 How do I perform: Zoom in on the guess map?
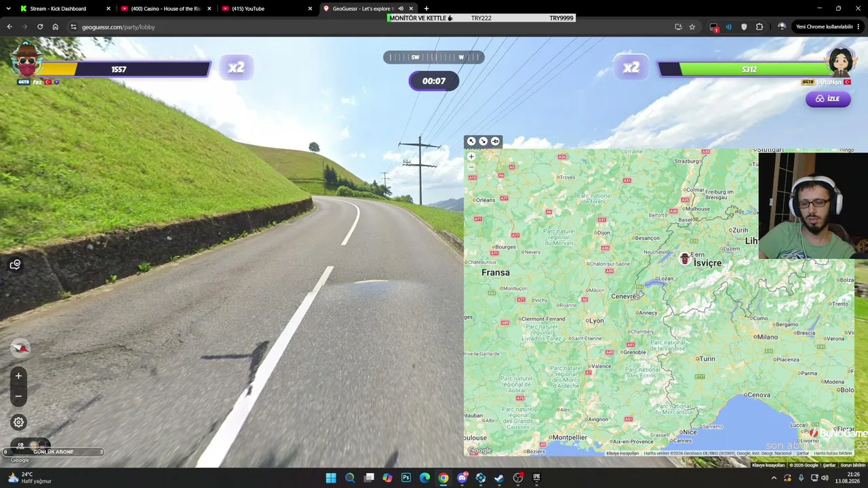click(471, 157)
